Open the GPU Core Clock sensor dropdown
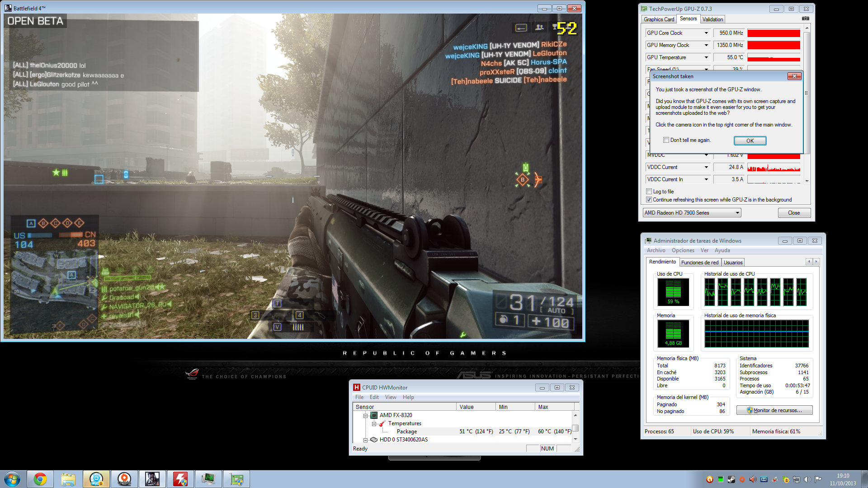 pyautogui.click(x=706, y=33)
